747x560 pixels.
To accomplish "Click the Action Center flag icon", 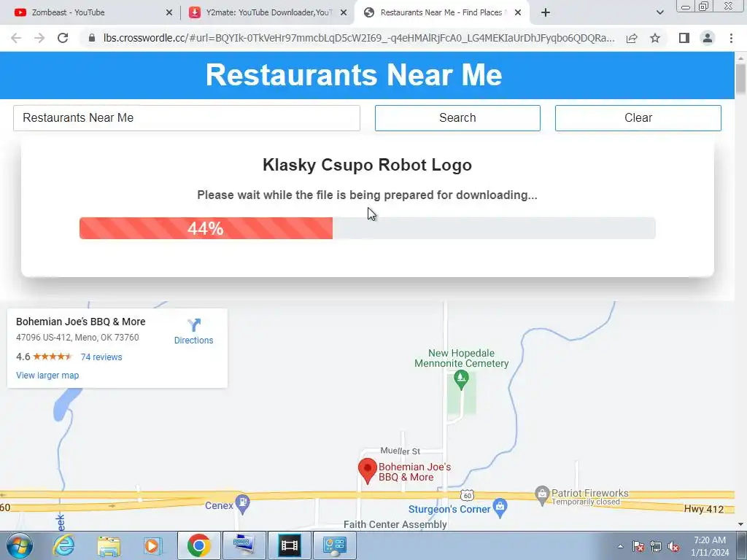I will (x=638, y=546).
